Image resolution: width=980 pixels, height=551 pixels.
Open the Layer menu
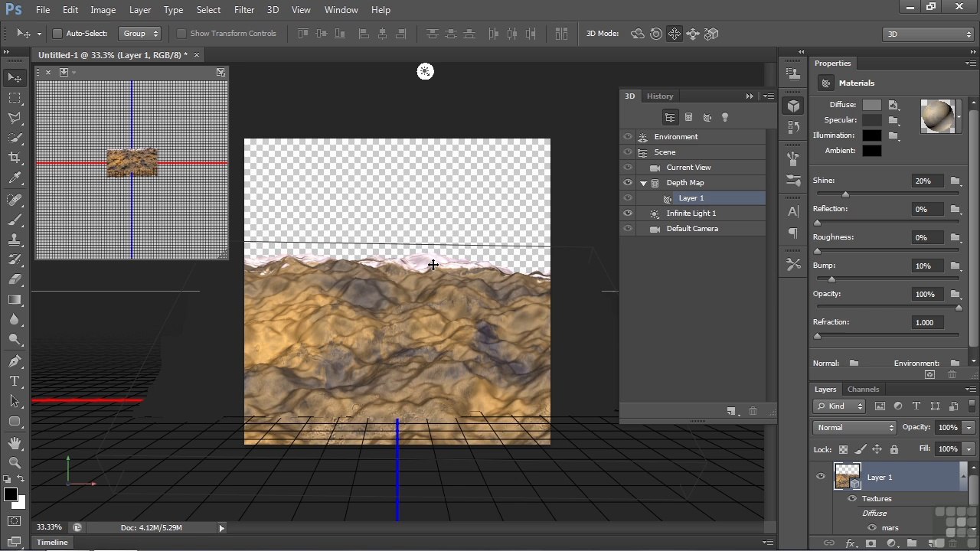coord(139,10)
